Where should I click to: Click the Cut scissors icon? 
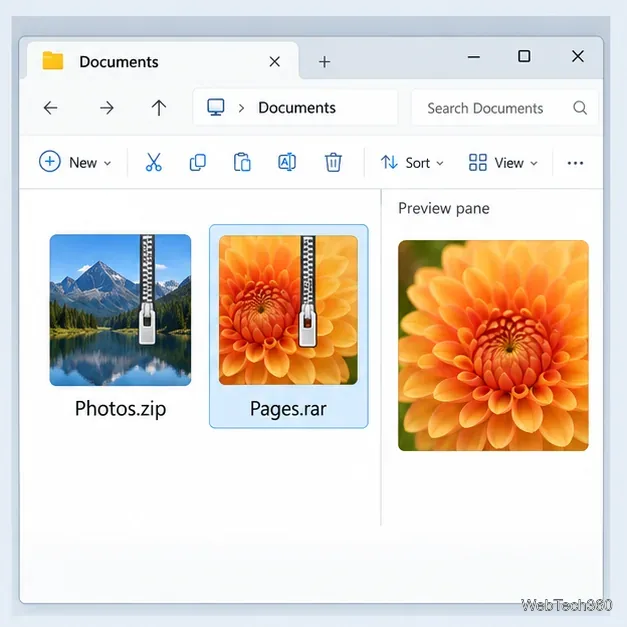click(x=154, y=162)
